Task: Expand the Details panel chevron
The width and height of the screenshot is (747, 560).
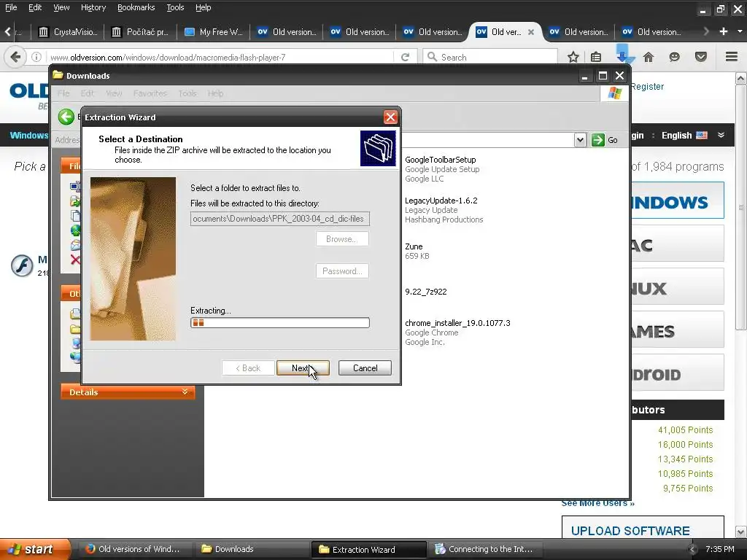Action: [x=185, y=392]
